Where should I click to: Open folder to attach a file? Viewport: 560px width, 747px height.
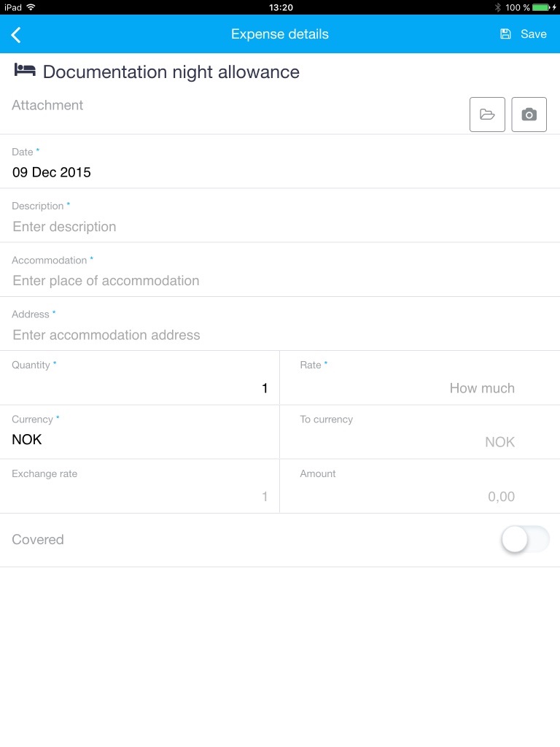[x=487, y=115]
